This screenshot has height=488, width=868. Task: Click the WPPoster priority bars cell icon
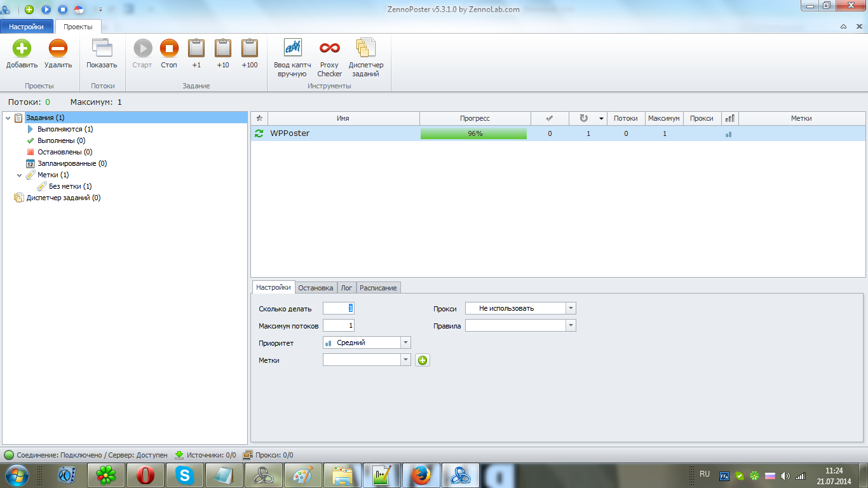(729, 134)
